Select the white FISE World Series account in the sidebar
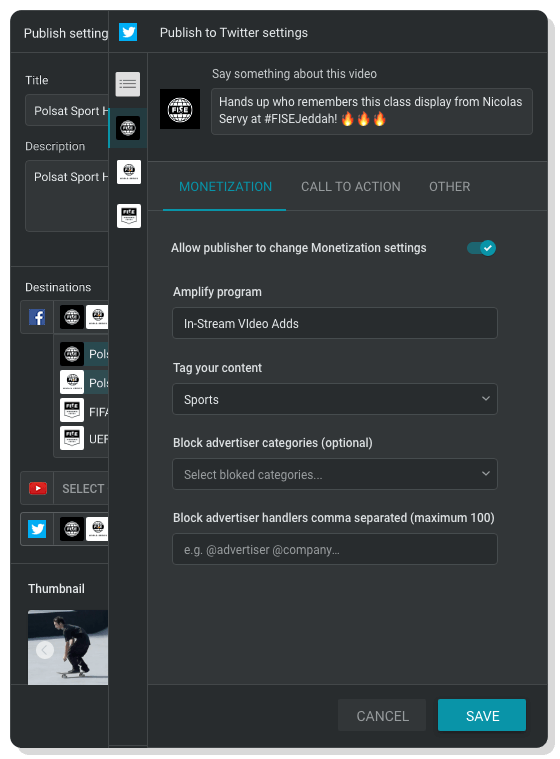The width and height of the screenshot is (560, 759). pyautogui.click(x=129, y=172)
